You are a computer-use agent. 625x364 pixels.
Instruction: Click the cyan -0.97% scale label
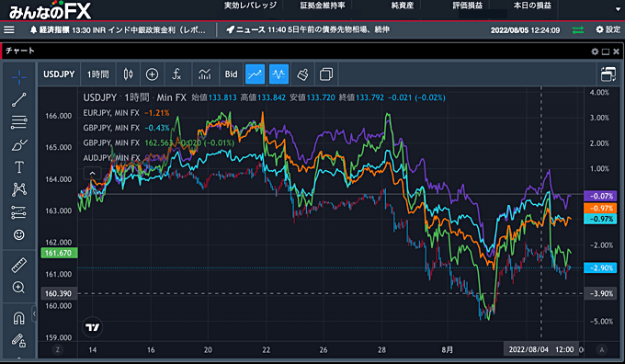click(x=600, y=219)
